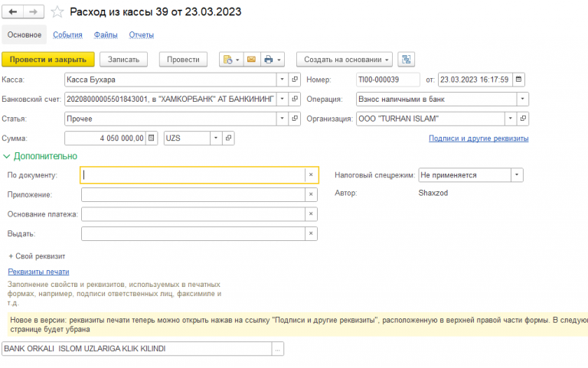
Task: Send document by email envelope icon
Action: pos(252,60)
